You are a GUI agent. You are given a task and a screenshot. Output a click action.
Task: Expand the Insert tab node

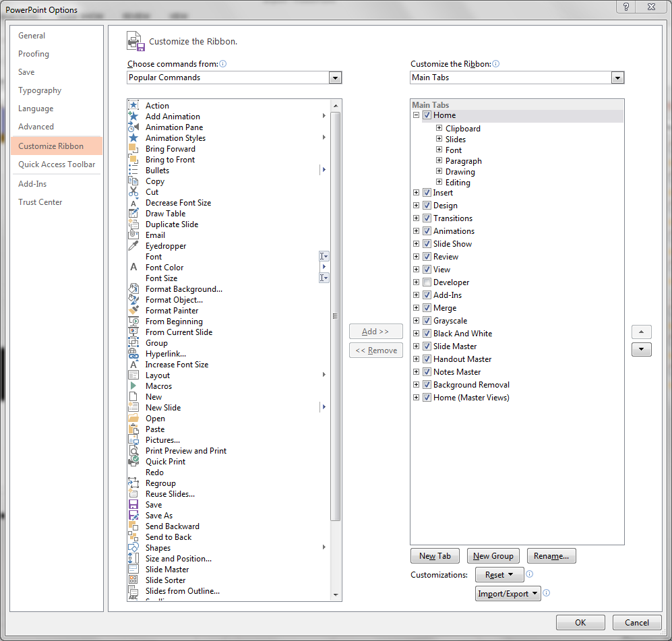416,192
